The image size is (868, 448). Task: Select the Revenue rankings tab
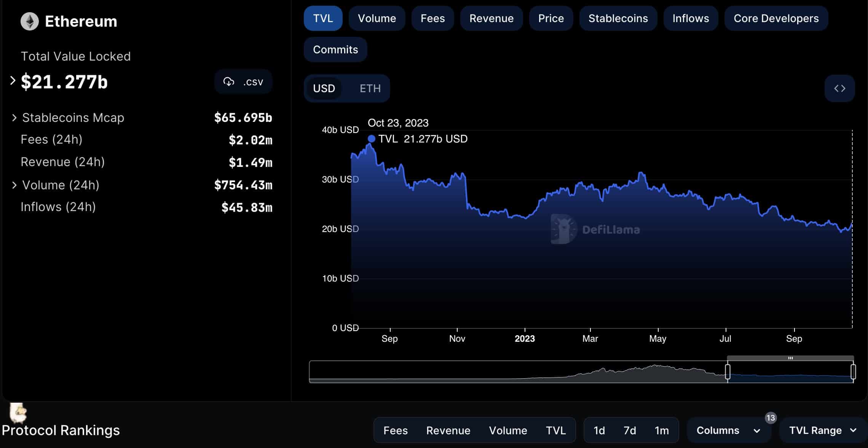click(448, 430)
